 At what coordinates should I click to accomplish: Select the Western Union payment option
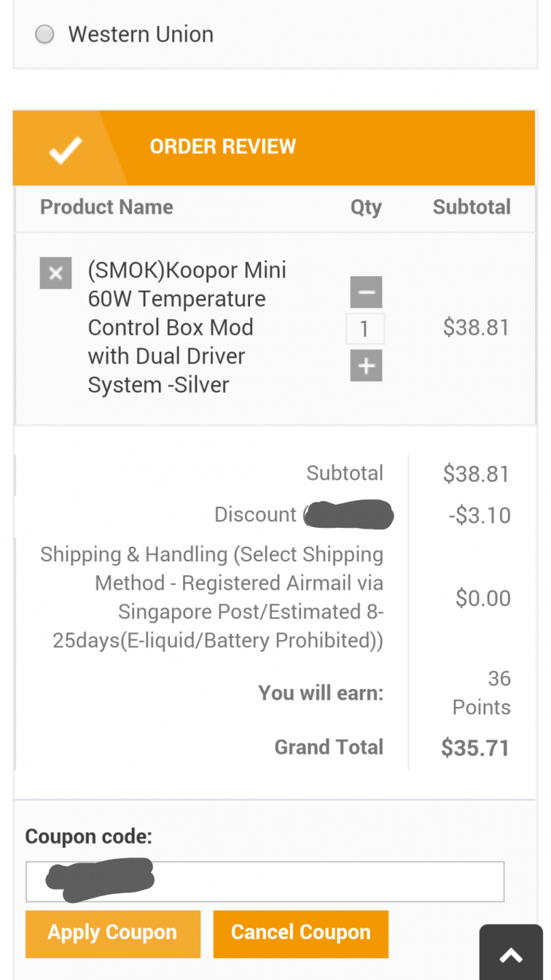[45, 34]
